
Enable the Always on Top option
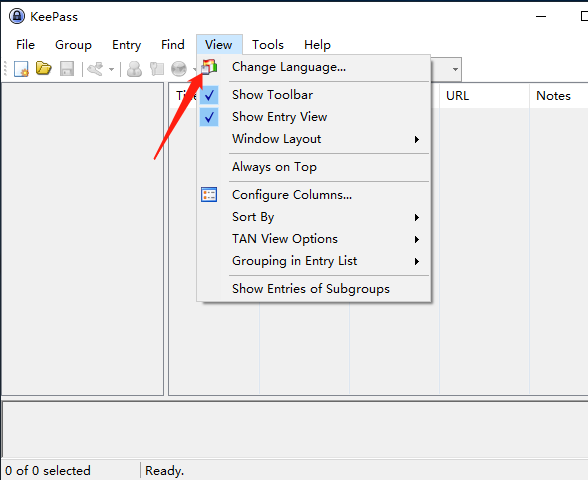274,167
